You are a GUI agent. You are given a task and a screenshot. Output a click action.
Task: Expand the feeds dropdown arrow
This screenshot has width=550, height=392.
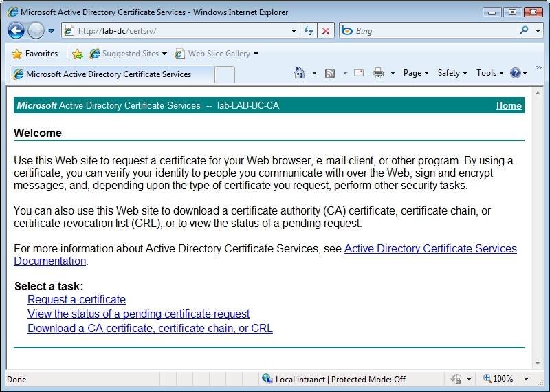pos(345,73)
